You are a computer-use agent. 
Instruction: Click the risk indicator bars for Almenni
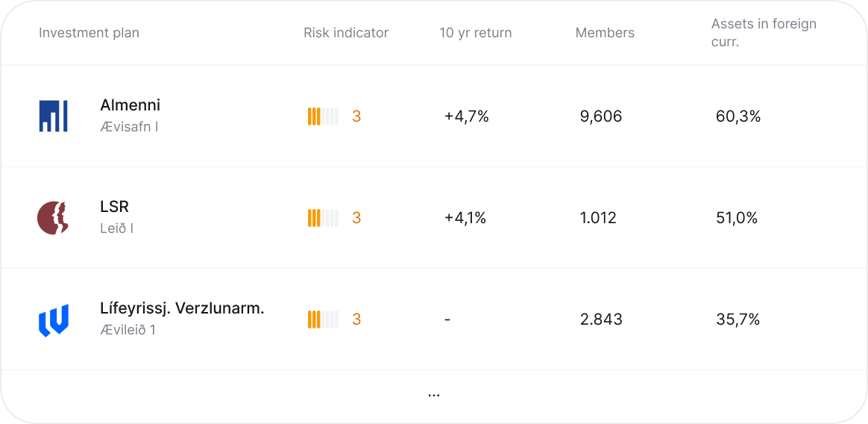tap(323, 116)
